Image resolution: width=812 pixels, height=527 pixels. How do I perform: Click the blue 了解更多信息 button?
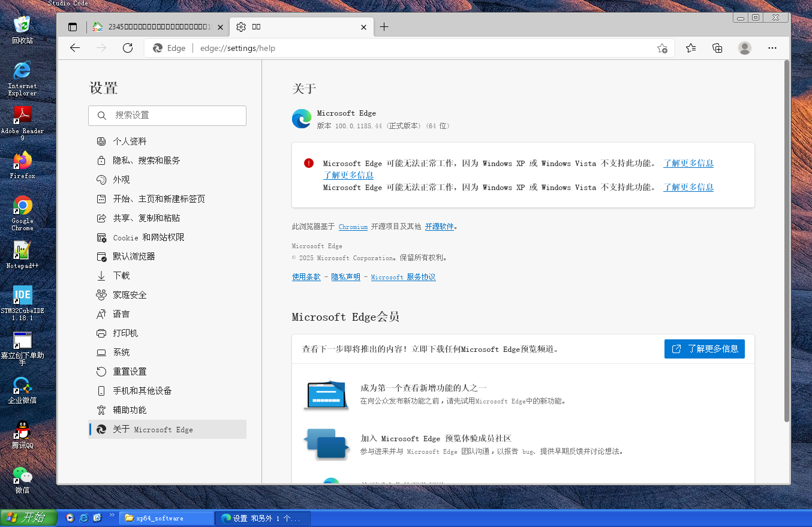[x=705, y=348]
